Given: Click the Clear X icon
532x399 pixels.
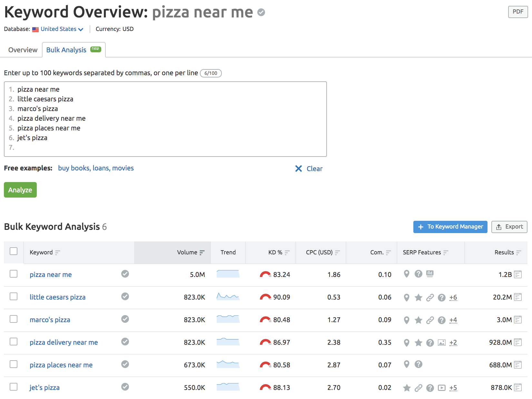Looking at the screenshot, I should tap(299, 169).
